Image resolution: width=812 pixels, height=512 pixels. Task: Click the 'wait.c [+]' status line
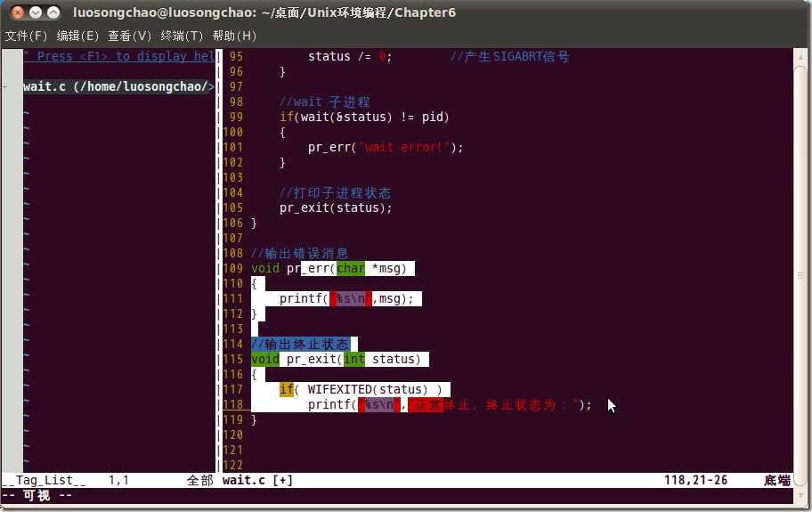pyautogui.click(x=257, y=481)
